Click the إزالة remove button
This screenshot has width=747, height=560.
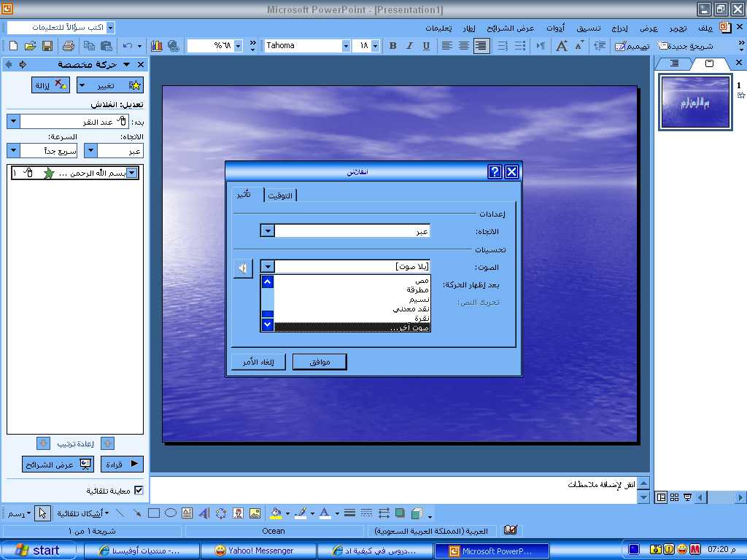tap(50, 85)
